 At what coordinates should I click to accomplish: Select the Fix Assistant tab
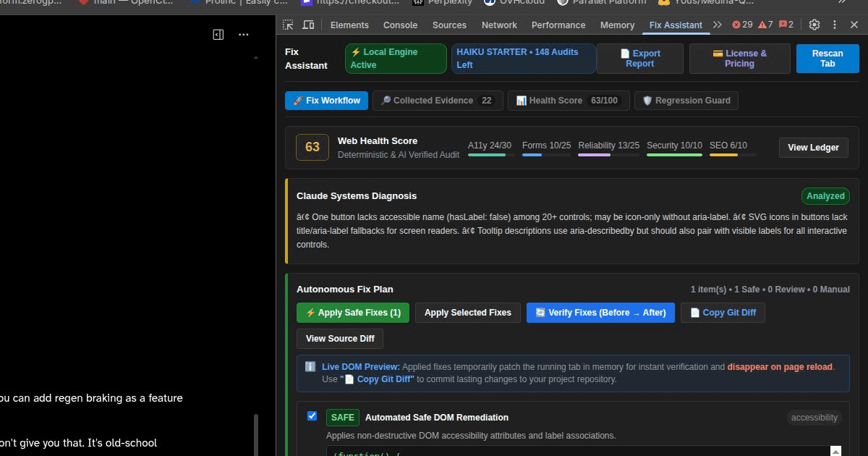point(676,25)
